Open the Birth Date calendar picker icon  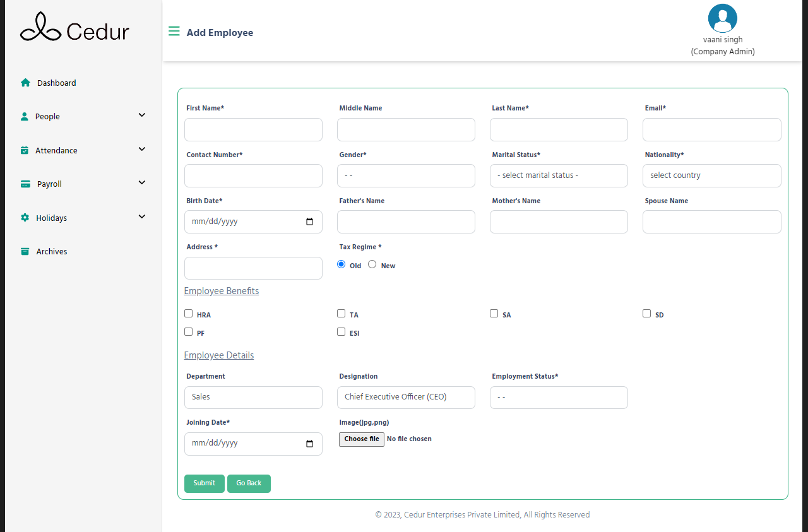[x=309, y=222]
